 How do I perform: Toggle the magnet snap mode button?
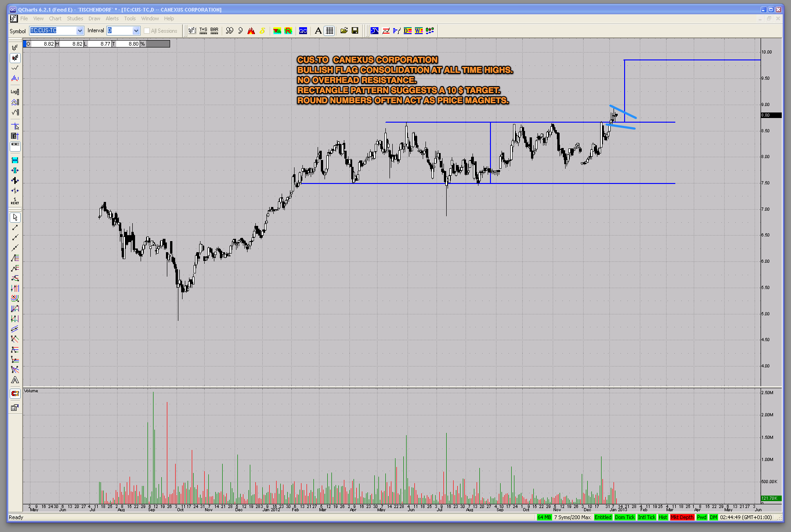15,393
